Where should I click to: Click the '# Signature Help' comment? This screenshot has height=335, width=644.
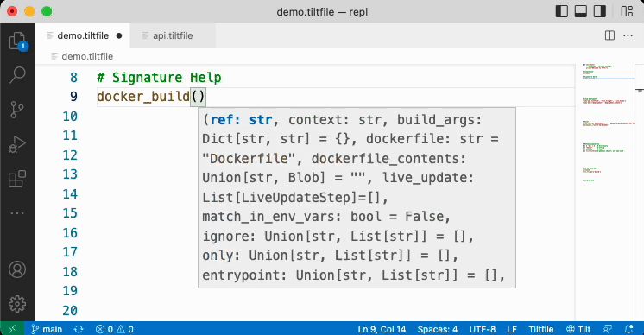pos(159,77)
